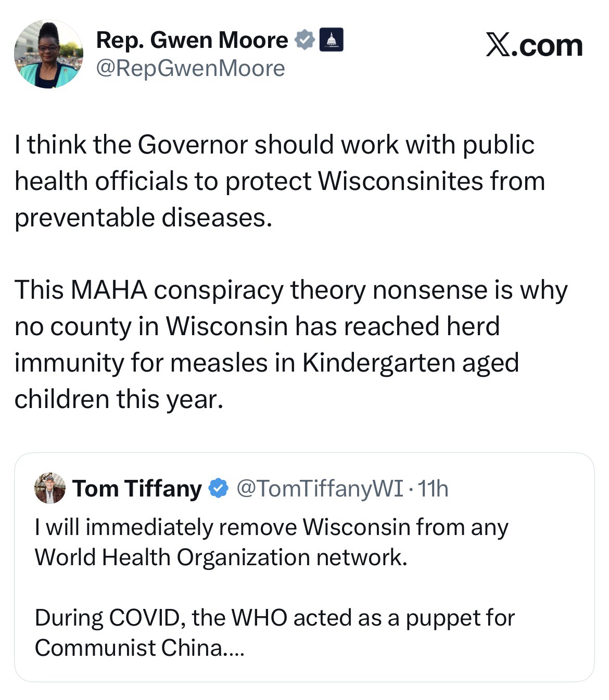Screen dimensions: 609x700
Task: Click the ".com" text beside the X logo
Action: [547, 45]
